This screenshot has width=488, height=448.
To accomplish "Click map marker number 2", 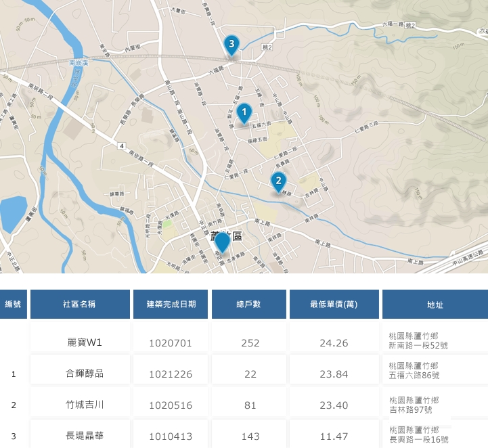I will (278, 181).
